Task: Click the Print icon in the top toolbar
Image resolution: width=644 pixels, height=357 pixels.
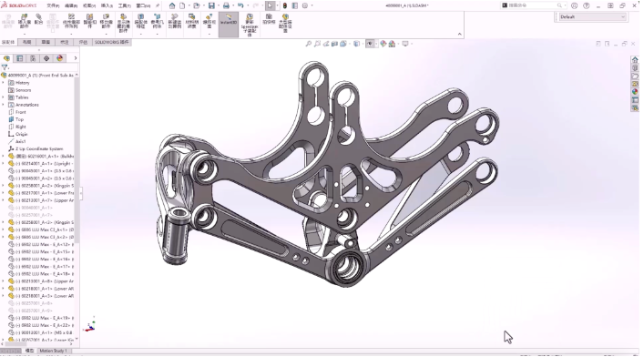Action: [226, 5]
